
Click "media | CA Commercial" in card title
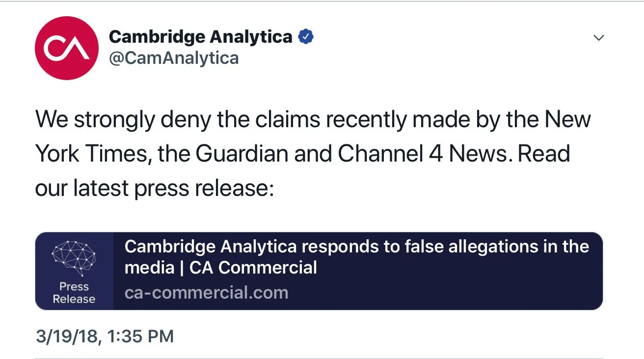pos(221,268)
